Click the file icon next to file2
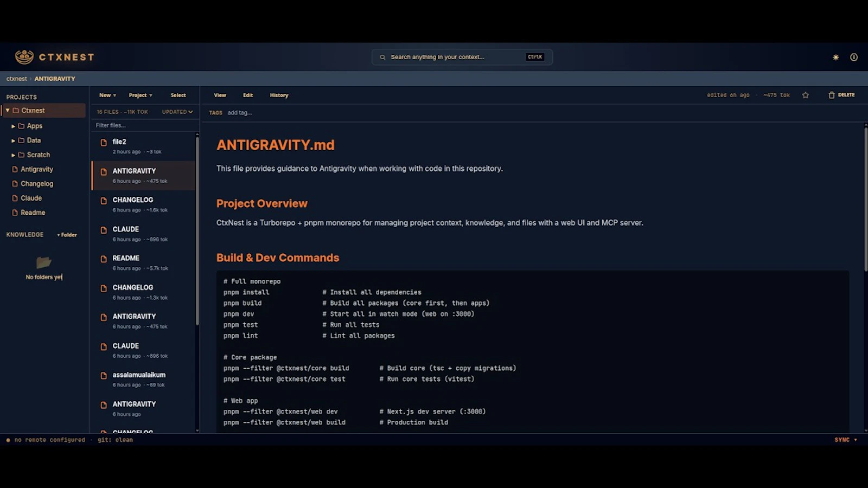868x488 pixels. [x=104, y=142]
